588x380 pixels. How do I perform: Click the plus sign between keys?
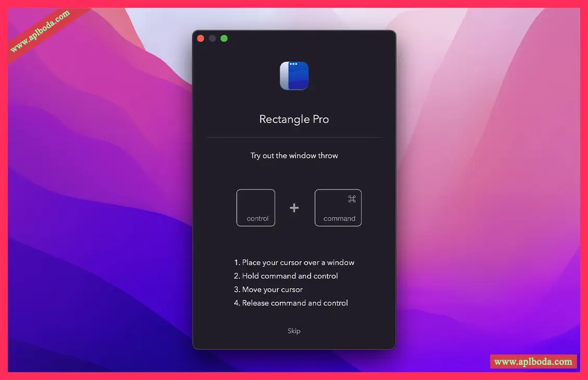coord(295,208)
